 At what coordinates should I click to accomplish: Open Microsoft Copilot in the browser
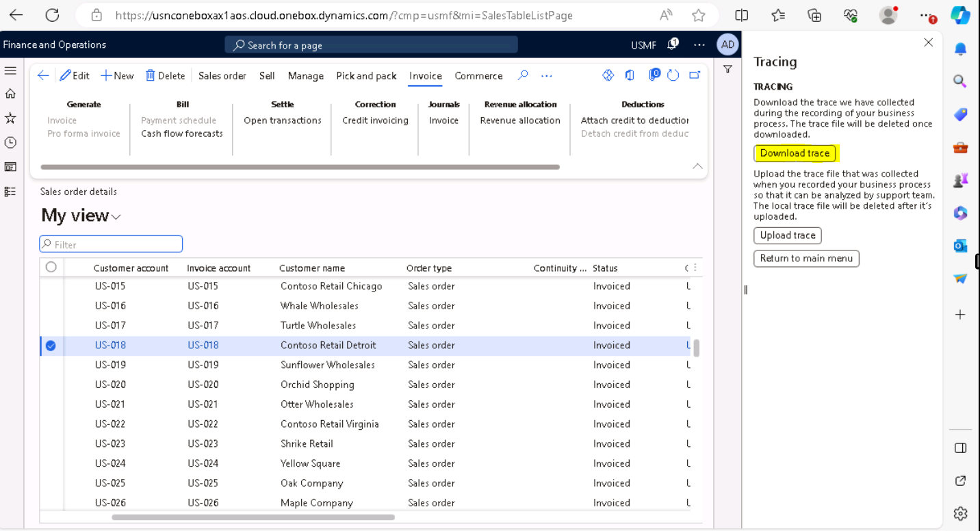960,16
